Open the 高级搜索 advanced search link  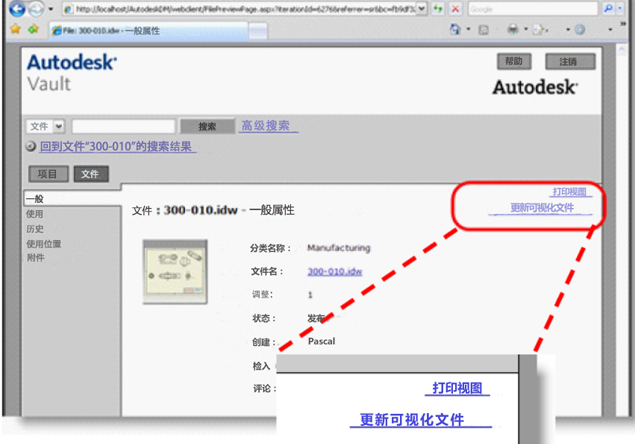(x=268, y=126)
